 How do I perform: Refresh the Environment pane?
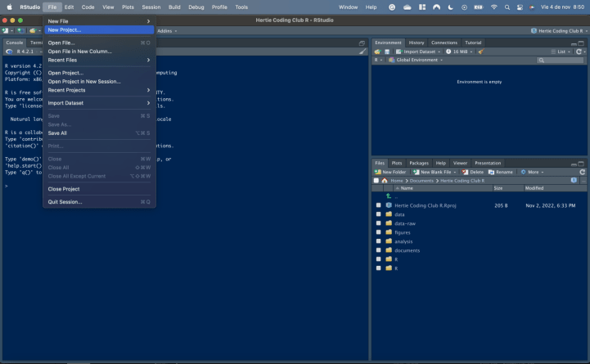pyautogui.click(x=579, y=52)
